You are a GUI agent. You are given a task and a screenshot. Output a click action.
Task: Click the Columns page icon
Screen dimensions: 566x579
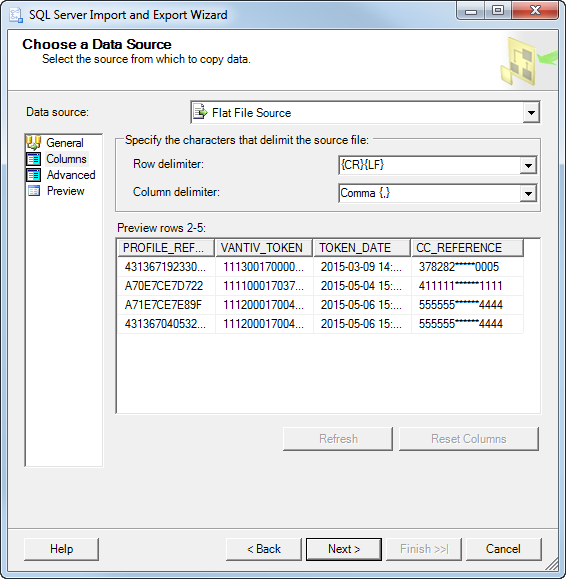33,159
